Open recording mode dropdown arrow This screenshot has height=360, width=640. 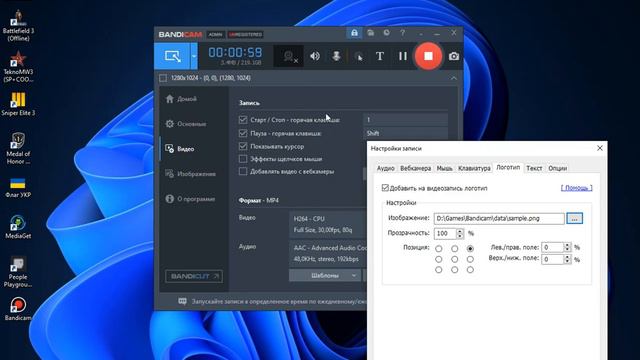click(x=194, y=56)
